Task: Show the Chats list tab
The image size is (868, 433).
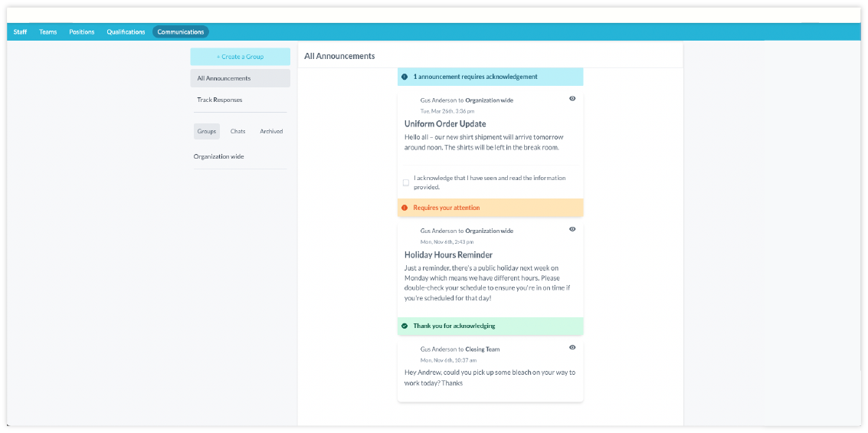Action: [238, 132]
